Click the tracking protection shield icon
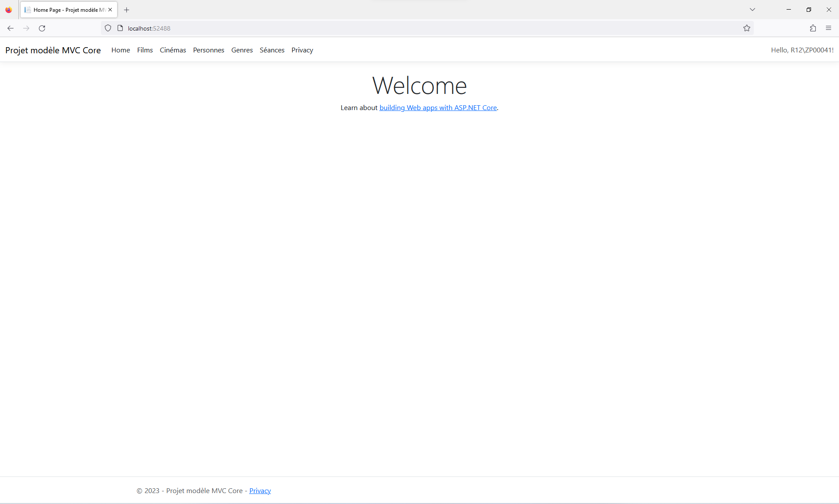The height and width of the screenshot is (504, 839). tap(108, 28)
